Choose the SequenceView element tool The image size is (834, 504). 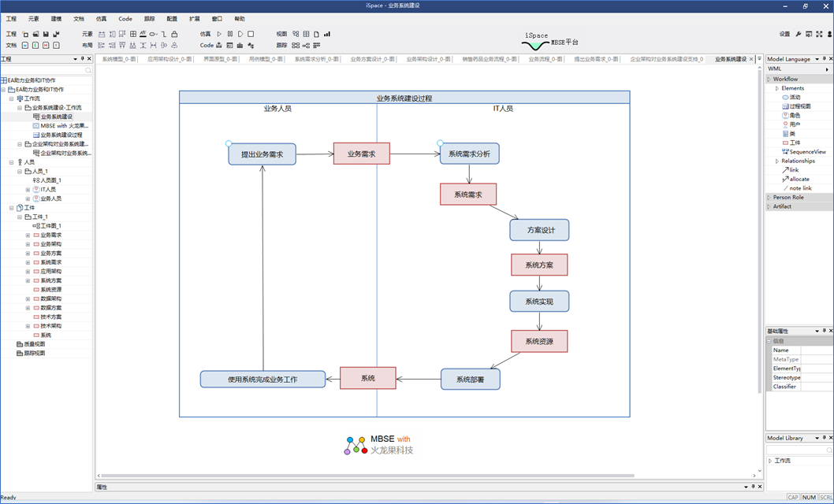click(807, 152)
